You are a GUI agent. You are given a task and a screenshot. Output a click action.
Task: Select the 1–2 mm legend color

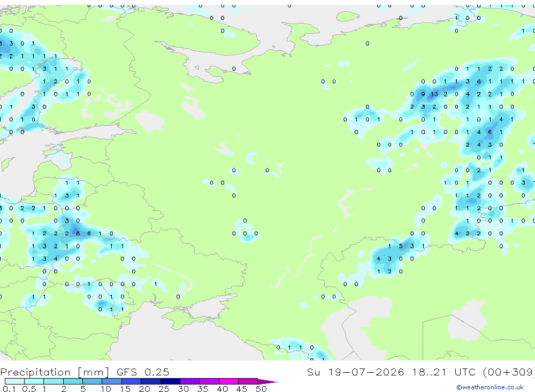[x=53, y=381]
